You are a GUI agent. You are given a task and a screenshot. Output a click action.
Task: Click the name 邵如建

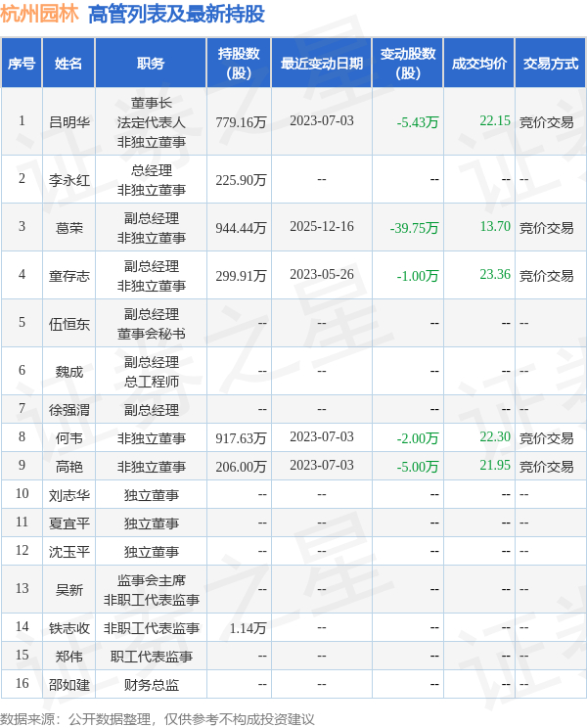pos(69,684)
